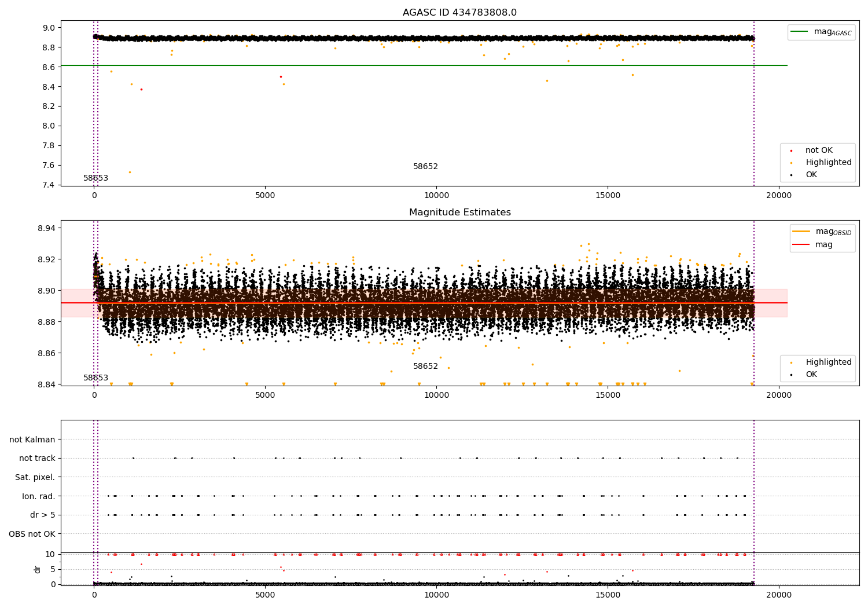Click "OK" label in the middle plot legend
The height and width of the screenshot is (608, 868).
(811, 375)
